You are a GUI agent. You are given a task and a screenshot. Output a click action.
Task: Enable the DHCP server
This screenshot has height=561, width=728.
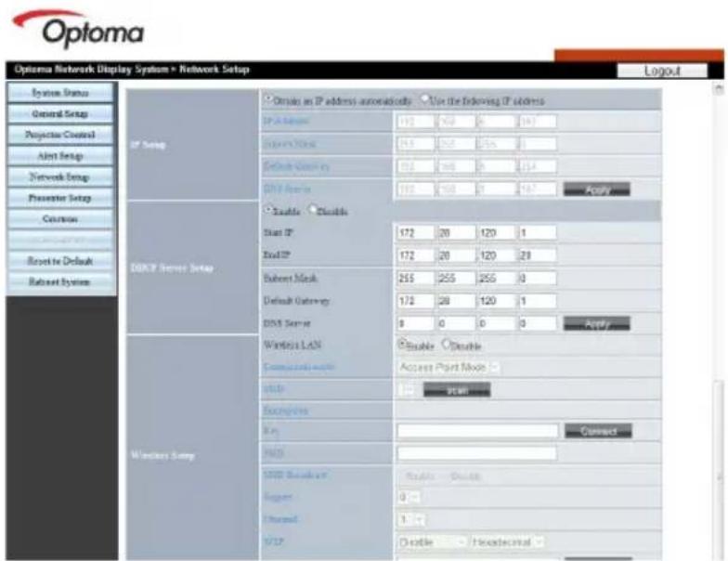[267, 210]
